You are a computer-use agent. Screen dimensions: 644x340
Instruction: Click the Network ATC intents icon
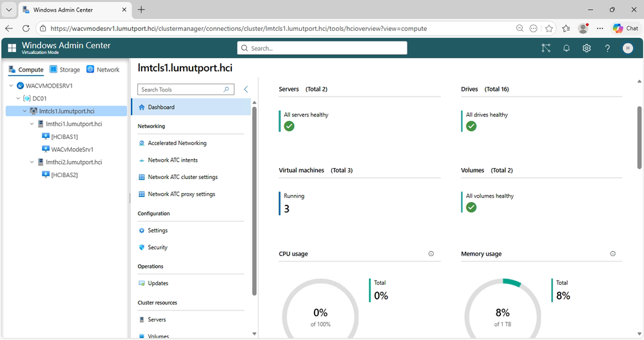[x=142, y=160]
